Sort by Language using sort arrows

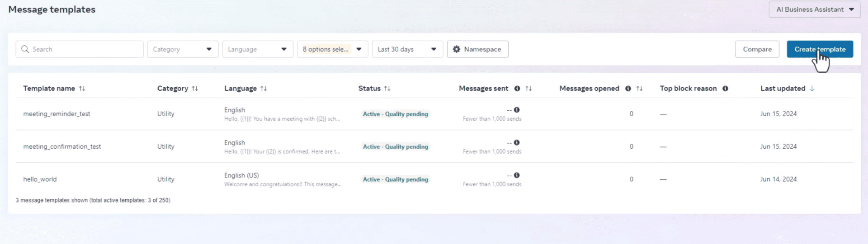click(x=264, y=89)
